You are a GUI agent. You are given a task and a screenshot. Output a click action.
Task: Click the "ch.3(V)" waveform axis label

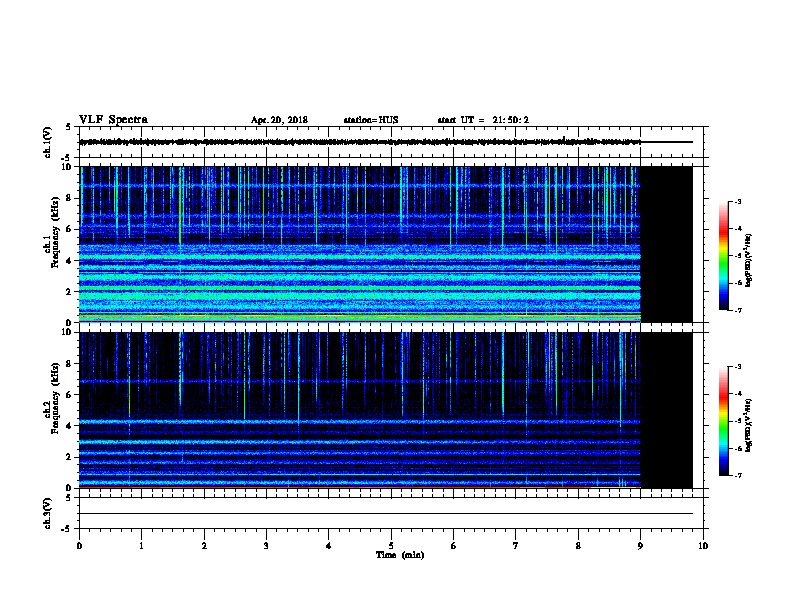[47, 513]
